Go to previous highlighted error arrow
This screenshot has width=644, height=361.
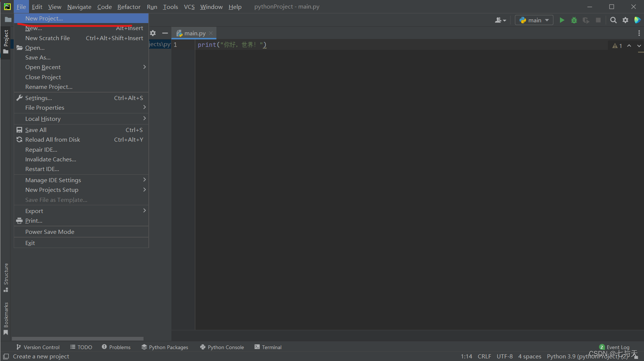tap(629, 46)
